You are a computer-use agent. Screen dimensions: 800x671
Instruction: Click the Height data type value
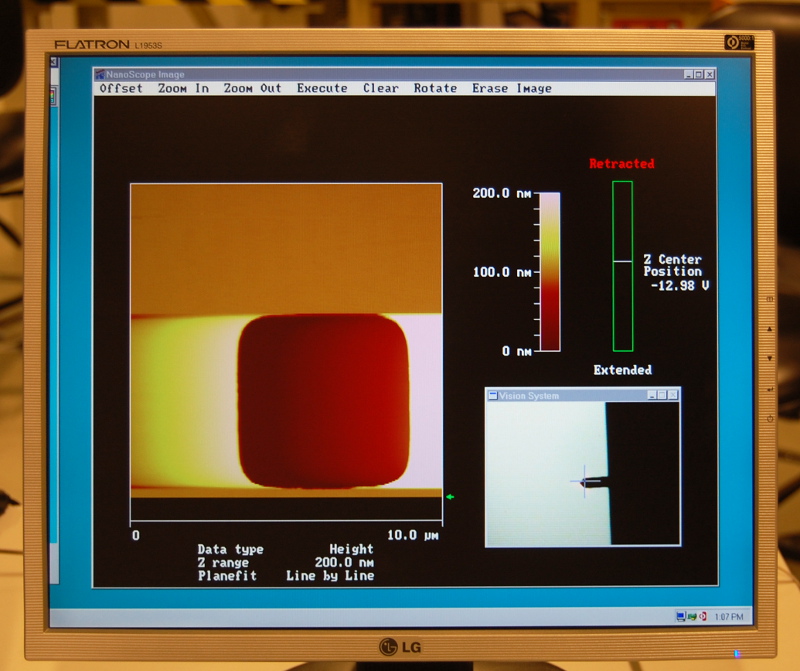pyautogui.click(x=351, y=549)
